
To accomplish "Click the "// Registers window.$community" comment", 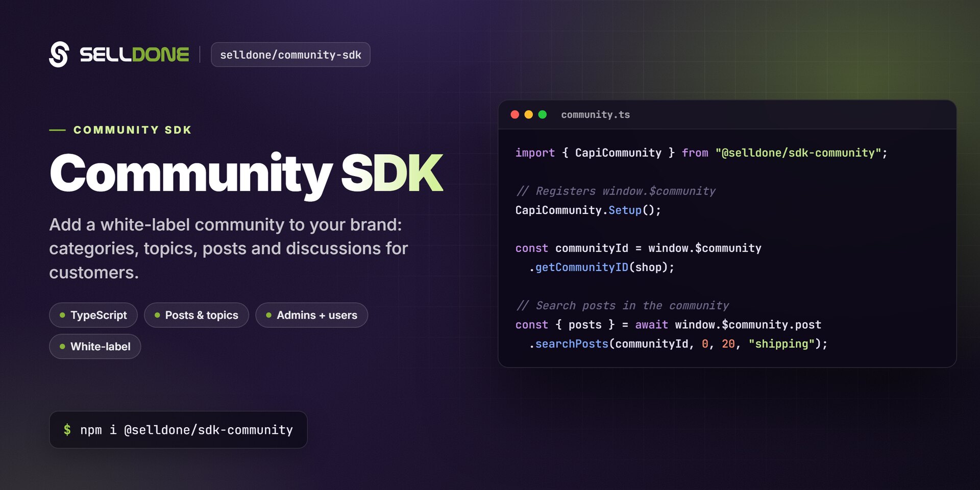I will pyautogui.click(x=616, y=191).
